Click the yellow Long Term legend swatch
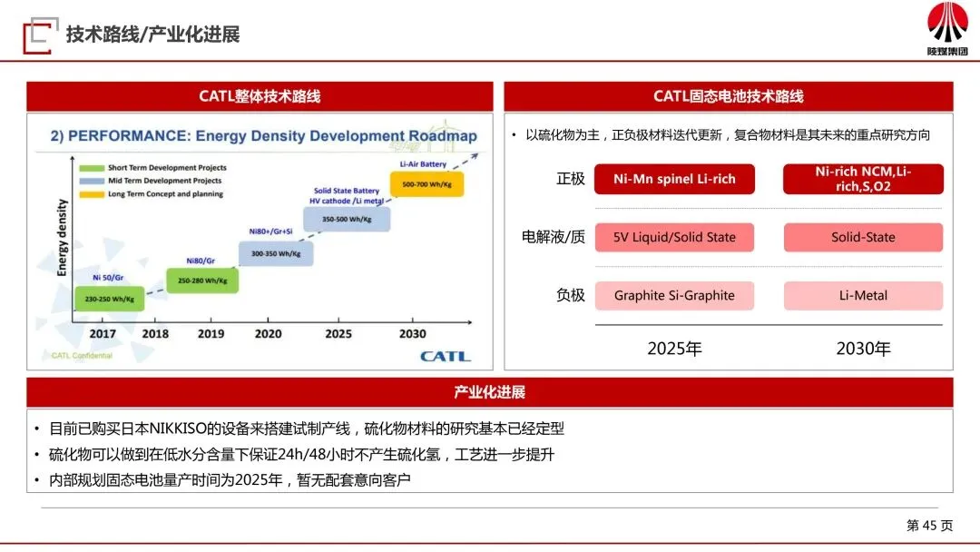980x552 pixels. (x=92, y=194)
